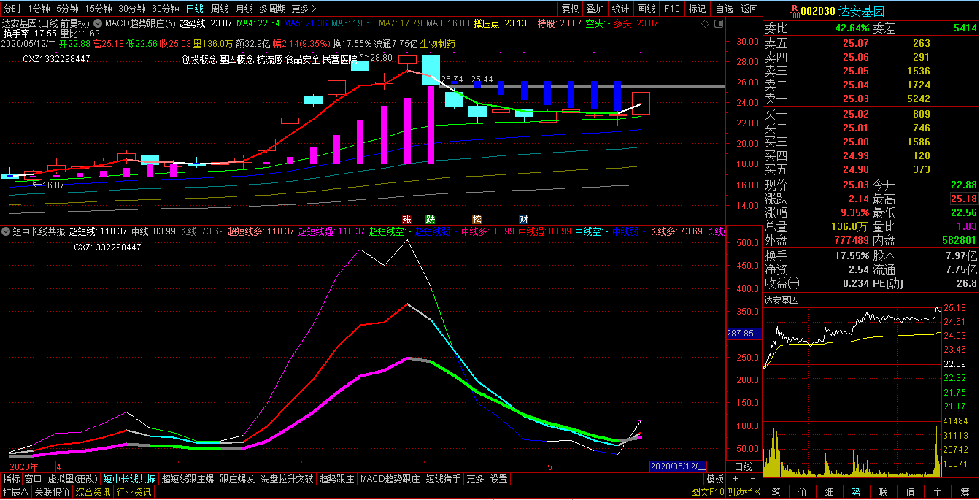Open the 多周期 multi-period view
980x500 pixels.
272,9
